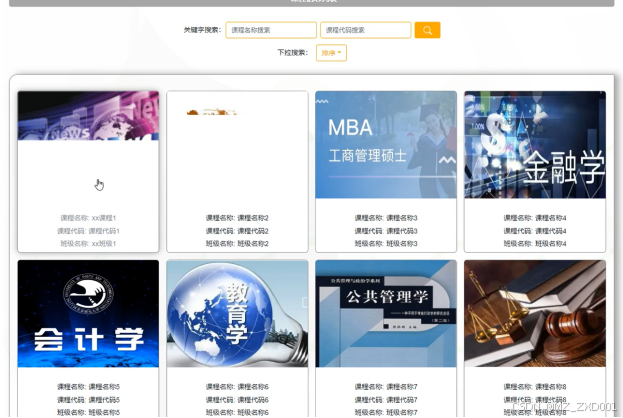Open the MBA 工商管理硕士 course image
The image size is (623, 418).
tap(386, 145)
